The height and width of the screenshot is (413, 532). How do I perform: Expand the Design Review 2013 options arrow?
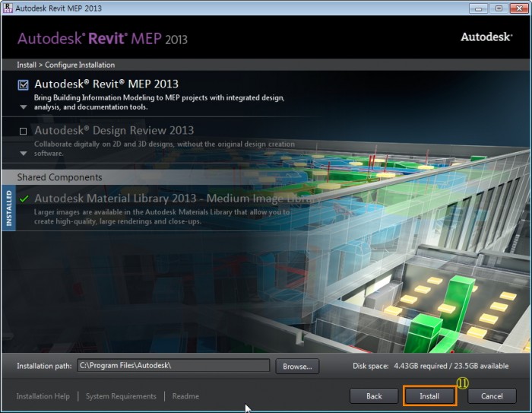23,154
